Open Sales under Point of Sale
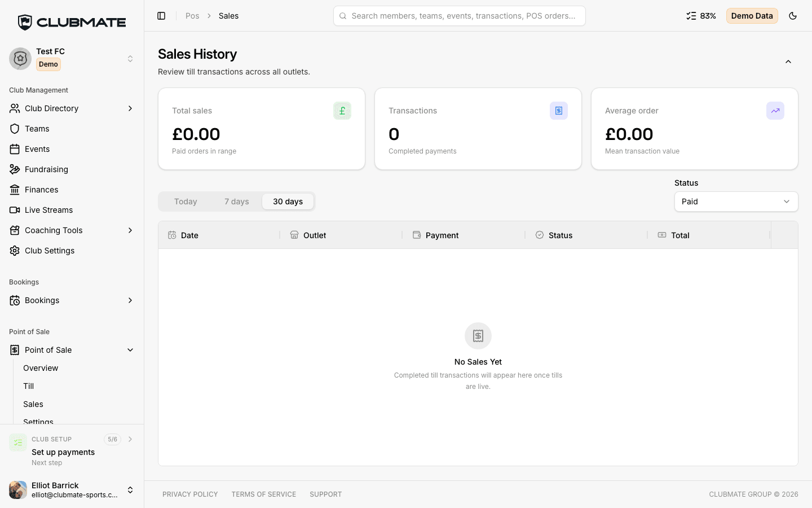 [x=33, y=404]
